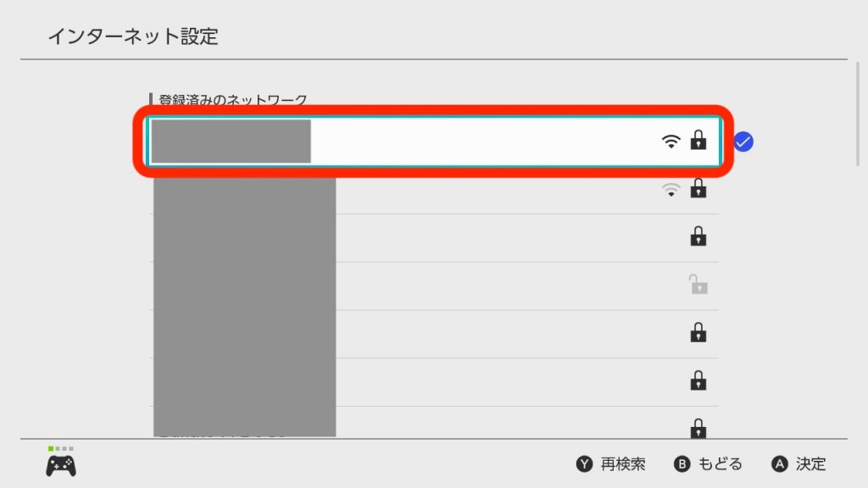Image resolution: width=868 pixels, height=488 pixels.
Task: Click the lock icon on the bottom network row
Action: pyautogui.click(x=698, y=428)
